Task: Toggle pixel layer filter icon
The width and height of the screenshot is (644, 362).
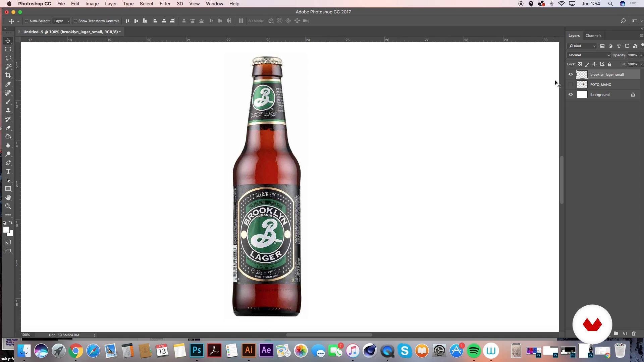Action: [602, 46]
